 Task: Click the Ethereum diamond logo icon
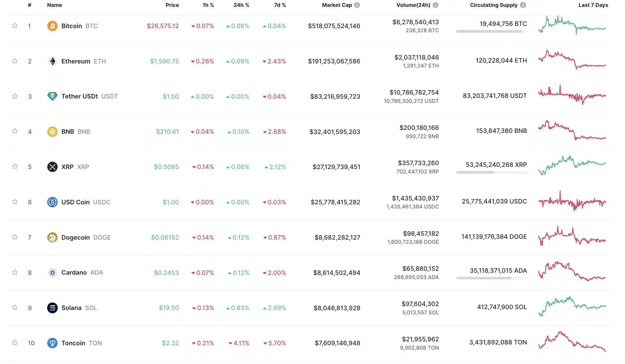[x=52, y=61]
